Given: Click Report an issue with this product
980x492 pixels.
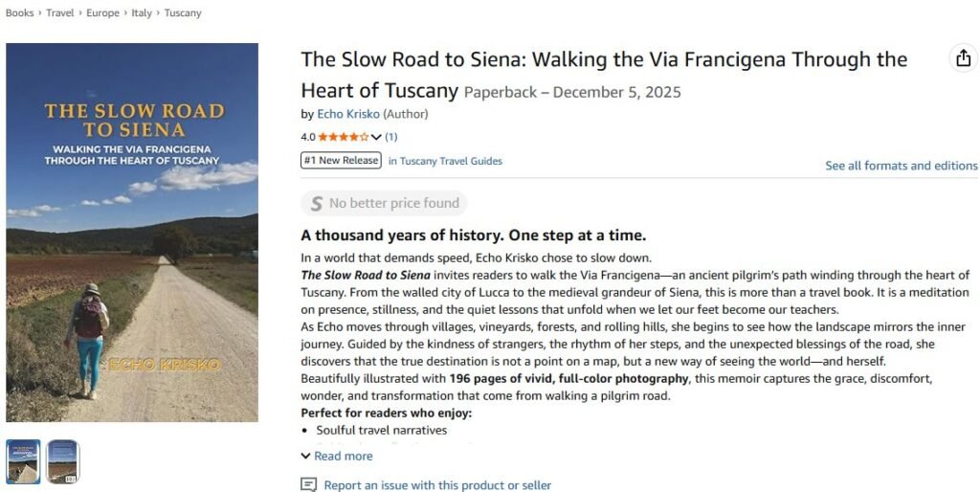Looking at the screenshot, I should (437, 485).
